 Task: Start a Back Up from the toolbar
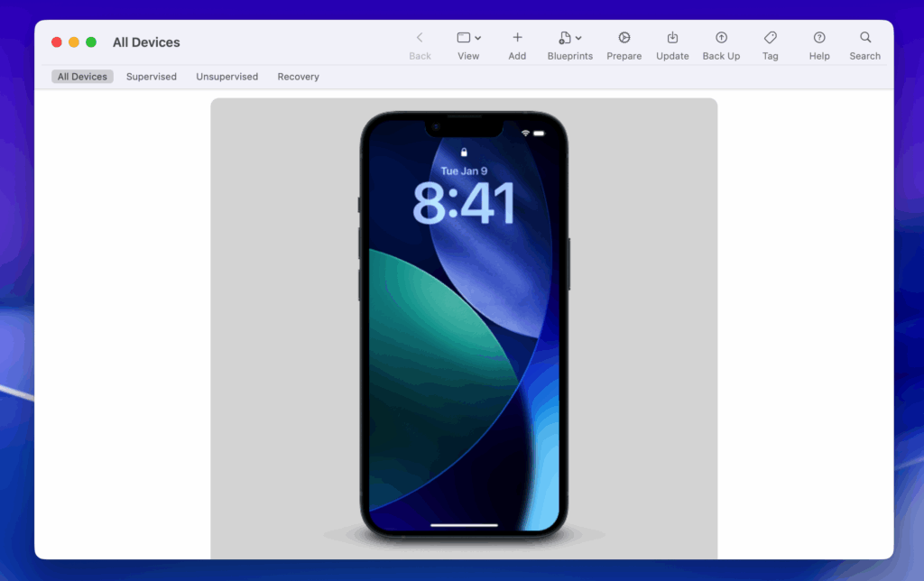coord(721,38)
